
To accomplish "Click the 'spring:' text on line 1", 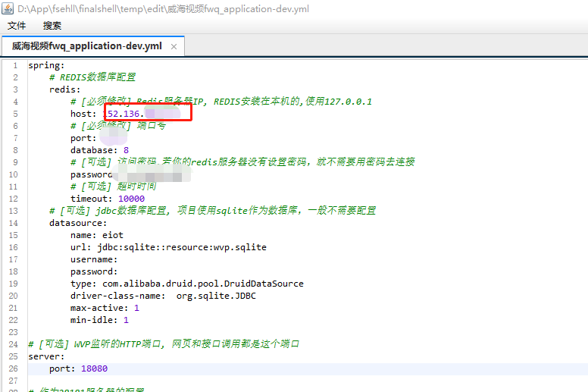I will pyautogui.click(x=46, y=65).
